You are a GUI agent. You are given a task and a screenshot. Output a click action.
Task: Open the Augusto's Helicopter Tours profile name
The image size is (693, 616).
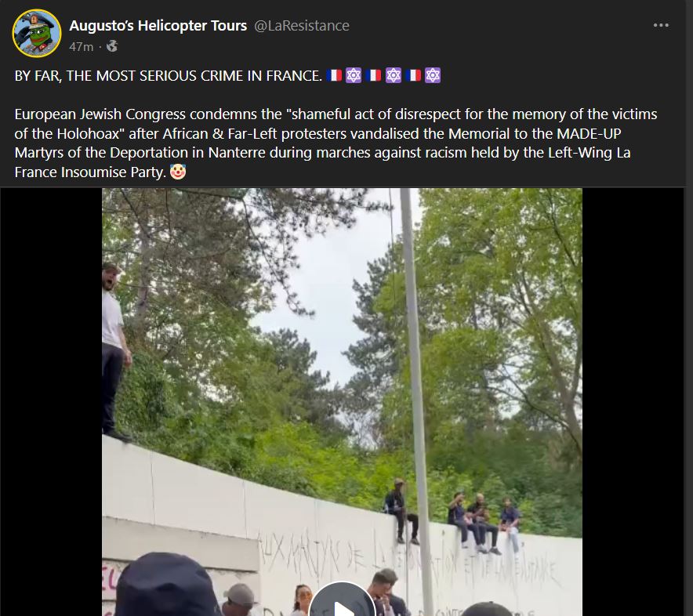click(x=158, y=26)
